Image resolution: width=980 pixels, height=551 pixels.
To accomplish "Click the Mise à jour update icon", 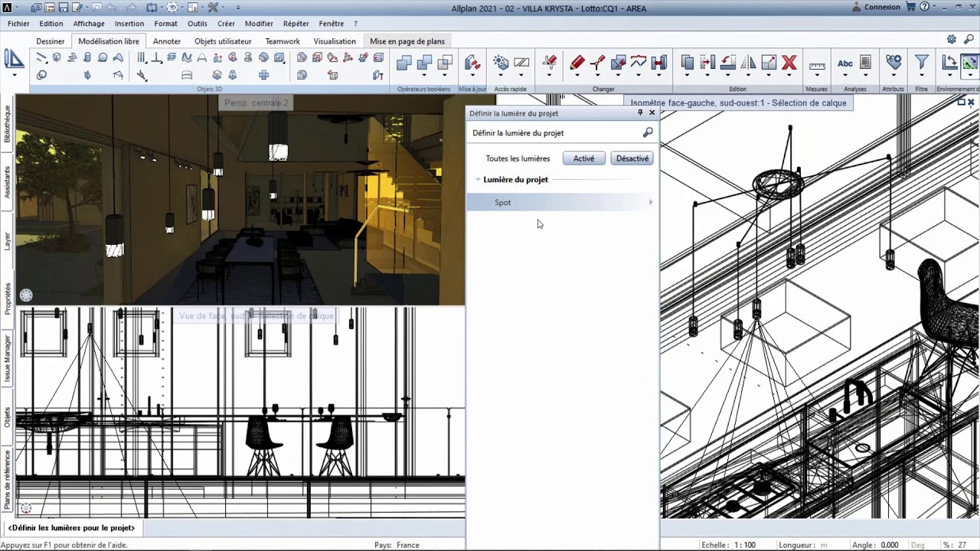I will (x=472, y=62).
